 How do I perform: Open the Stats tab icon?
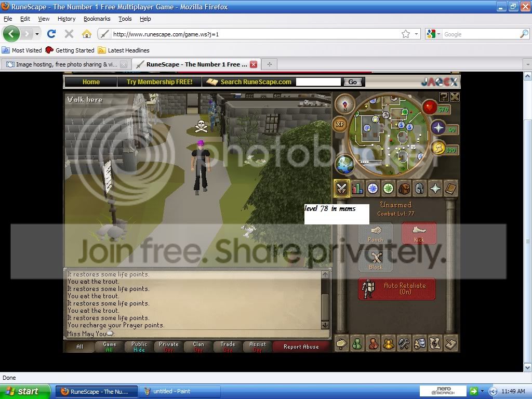(357, 189)
